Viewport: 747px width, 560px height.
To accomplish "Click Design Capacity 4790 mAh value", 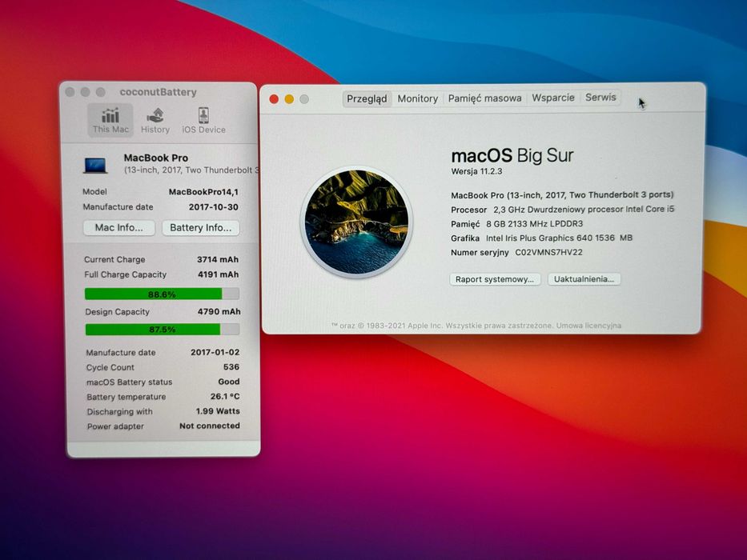I will (x=219, y=311).
